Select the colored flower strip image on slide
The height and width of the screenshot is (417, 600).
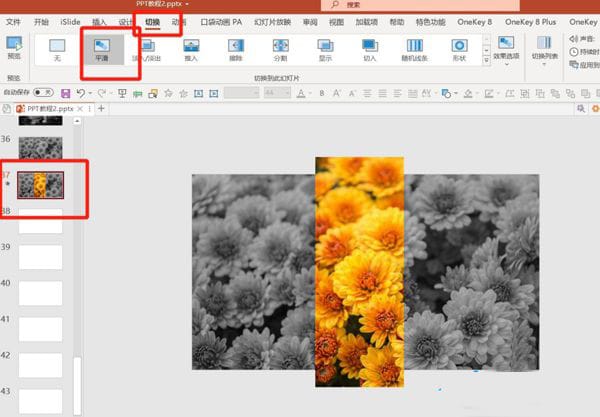[359, 272]
